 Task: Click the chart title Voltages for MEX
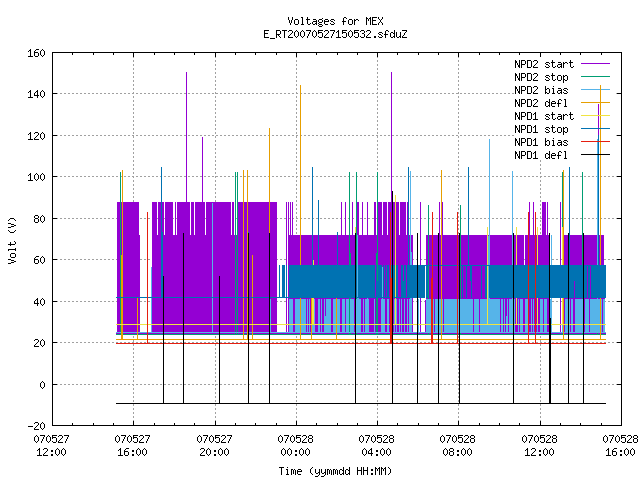pyautogui.click(x=335, y=21)
